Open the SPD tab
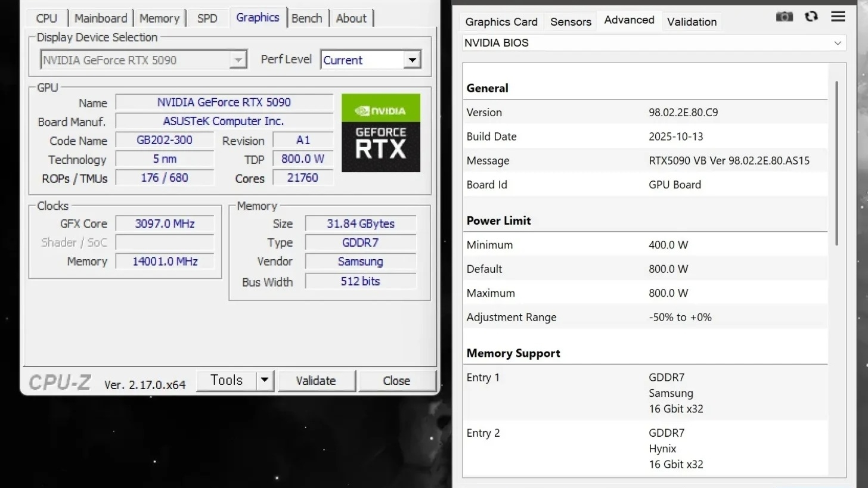Image resolution: width=868 pixels, height=488 pixels. coord(207,18)
